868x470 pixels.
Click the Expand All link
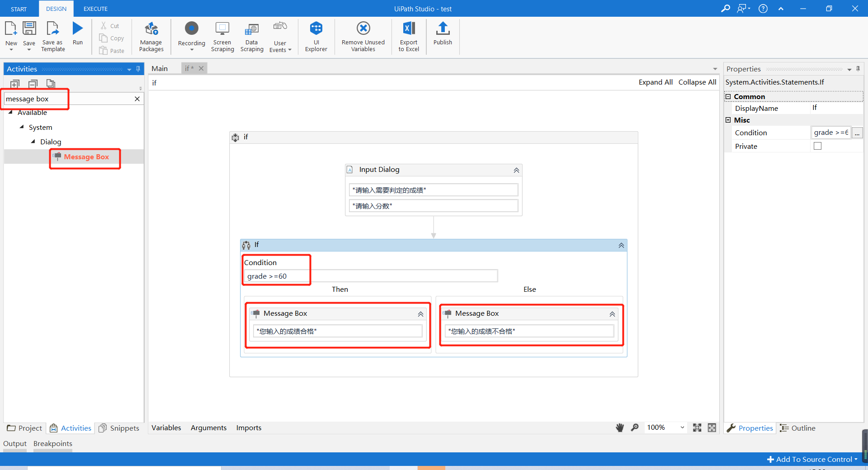click(x=656, y=82)
